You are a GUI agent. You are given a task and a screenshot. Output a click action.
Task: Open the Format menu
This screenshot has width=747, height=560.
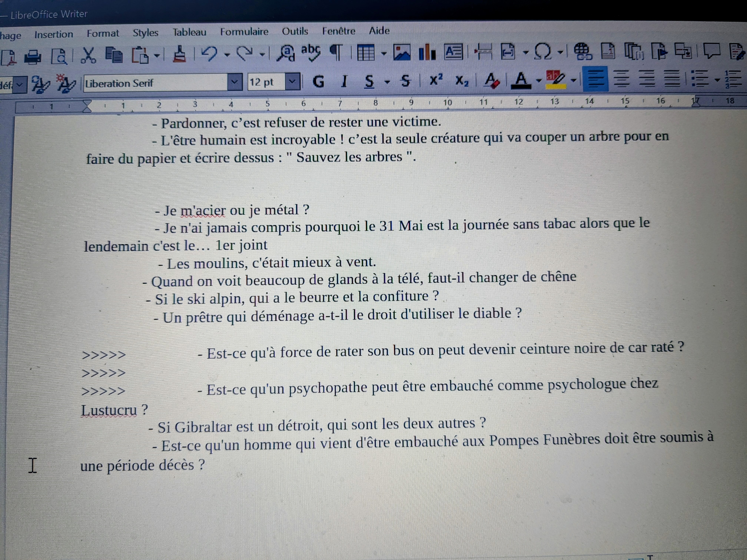(x=103, y=33)
